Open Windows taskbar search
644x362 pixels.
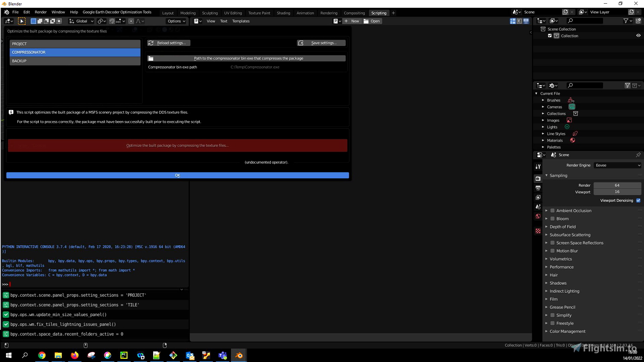[x=25, y=355]
